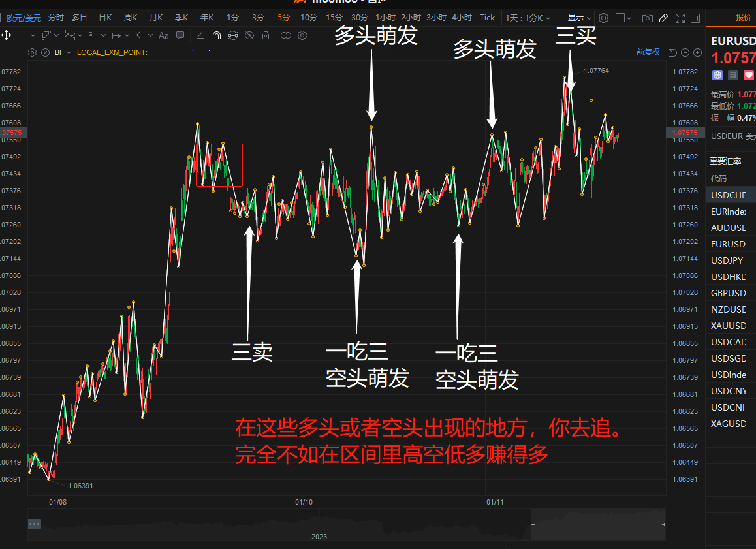This screenshot has width=756, height=549.
Task: Select the Tick timeframe
Action: coord(487,18)
